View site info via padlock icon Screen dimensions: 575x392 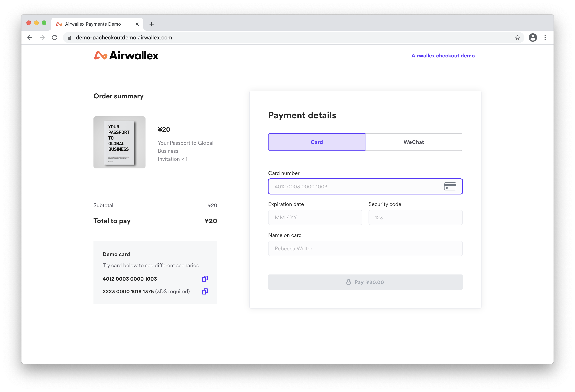click(70, 38)
